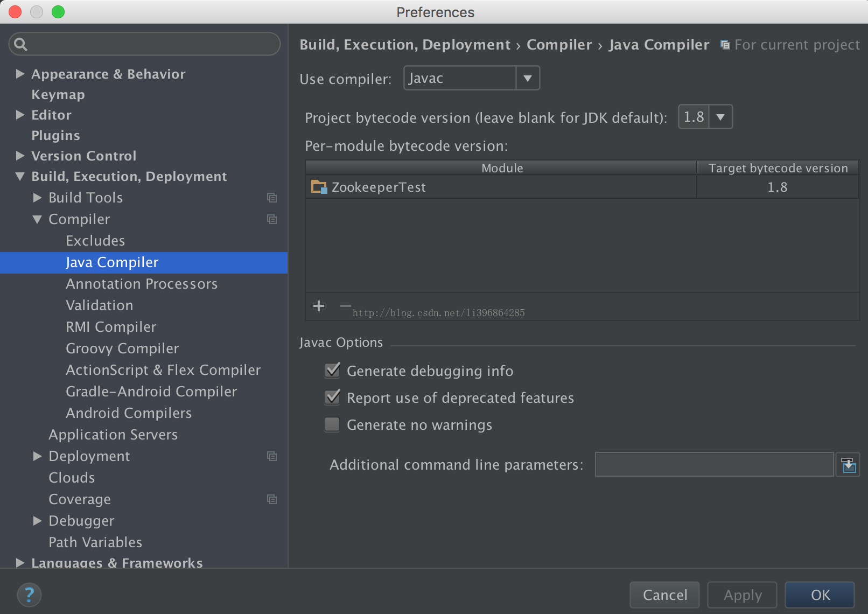Image resolution: width=868 pixels, height=614 pixels.
Task: Select Keymap in settings tree
Action: (58, 94)
